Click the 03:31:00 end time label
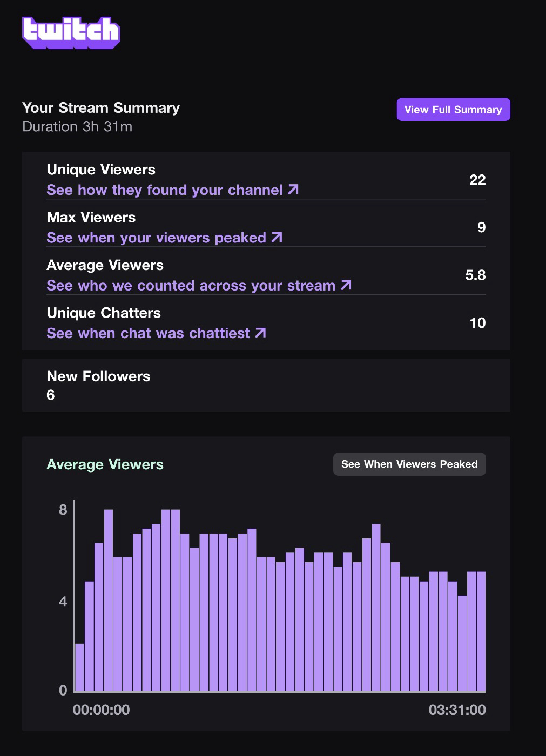Image resolution: width=546 pixels, height=756 pixels. click(457, 710)
